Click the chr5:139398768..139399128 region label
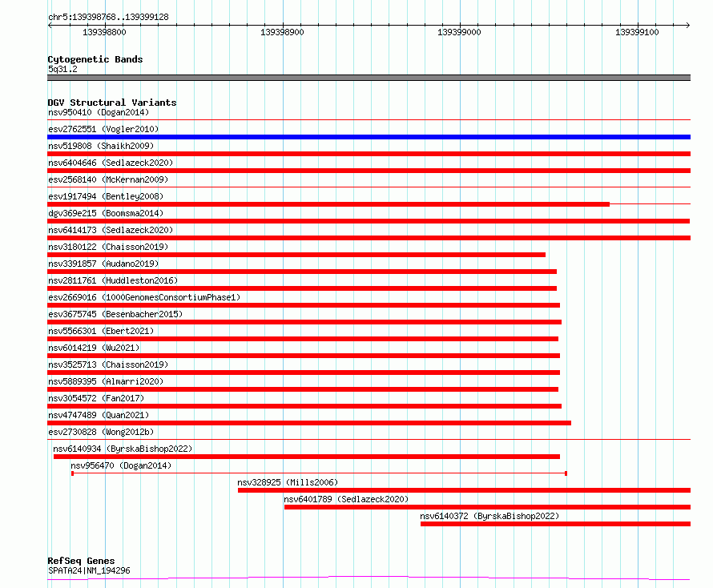The image size is (713, 588). (108, 17)
